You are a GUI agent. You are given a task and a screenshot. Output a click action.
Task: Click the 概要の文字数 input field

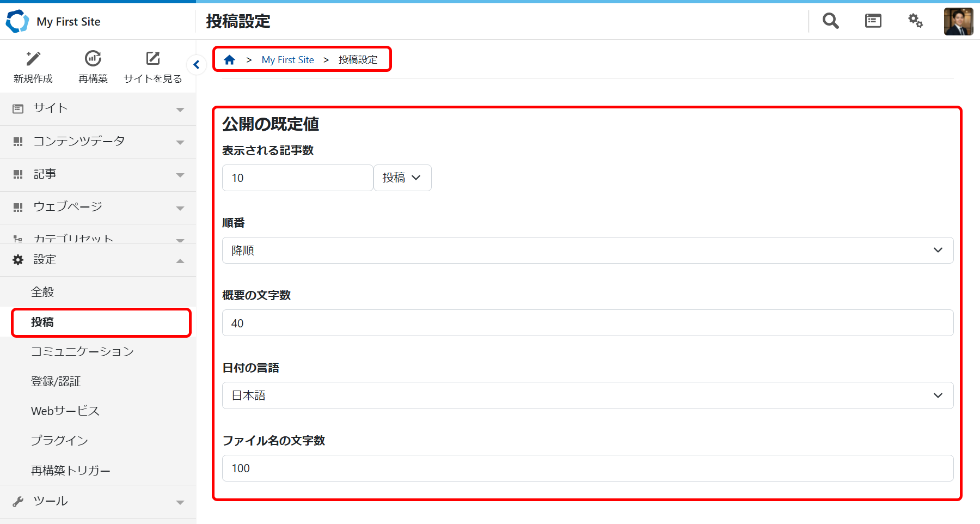pos(587,323)
